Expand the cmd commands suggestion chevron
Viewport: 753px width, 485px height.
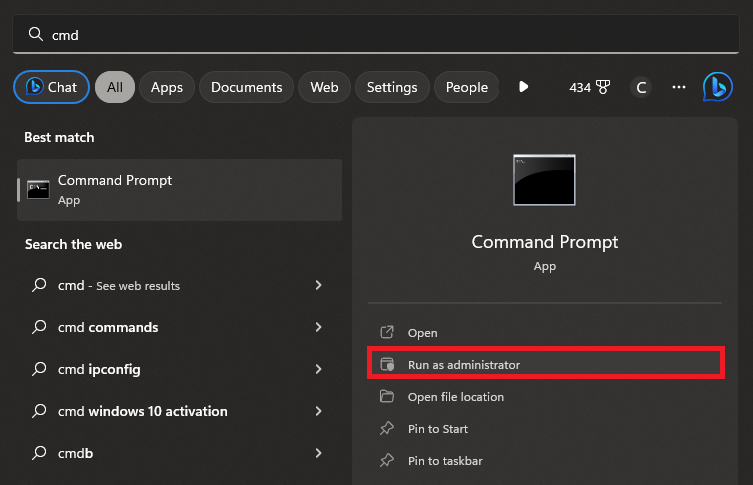click(318, 327)
